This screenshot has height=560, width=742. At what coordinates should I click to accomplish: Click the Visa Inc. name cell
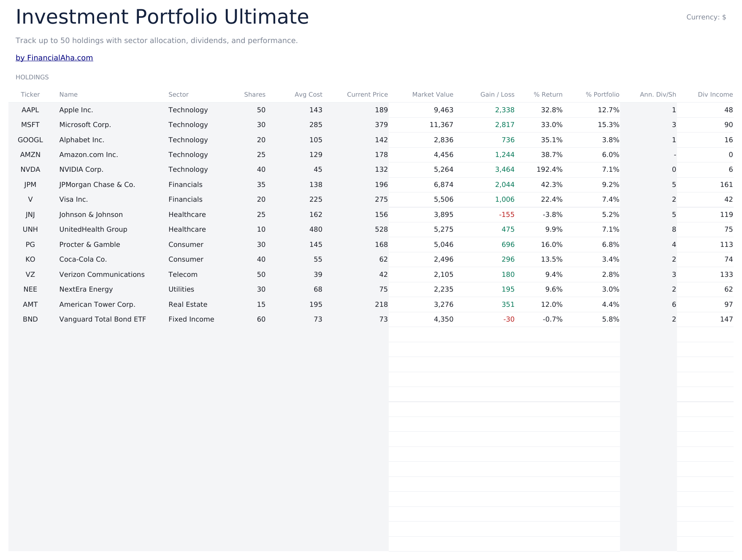73,200
